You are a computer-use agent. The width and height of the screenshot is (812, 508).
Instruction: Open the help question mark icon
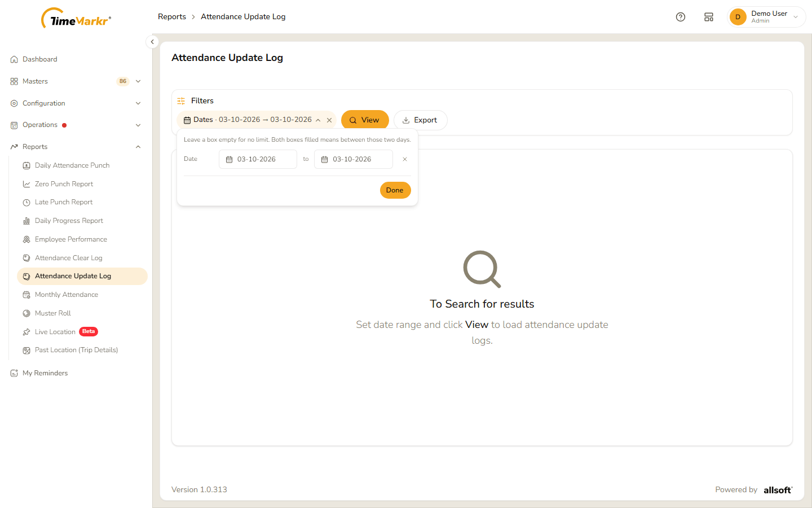pyautogui.click(x=681, y=17)
